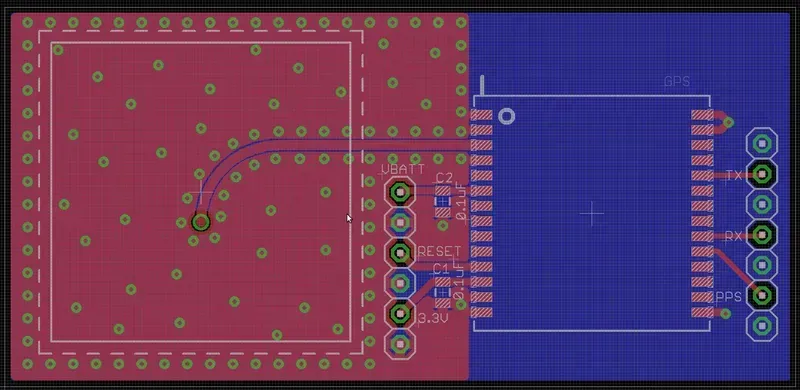This screenshot has width=800, height=390.
Task: Select the 0.1uF value beside C1
Action: [x=459, y=281]
